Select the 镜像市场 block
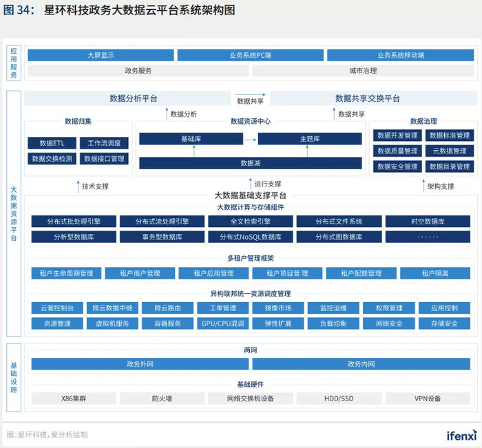Image resolution: width=482 pixels, height=448 pixels. coord(278,308)
